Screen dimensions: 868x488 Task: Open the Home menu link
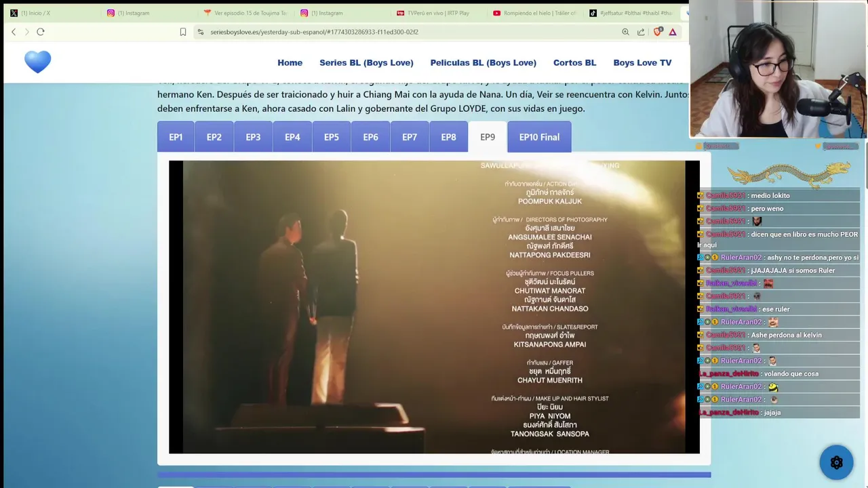coord(290,62)
